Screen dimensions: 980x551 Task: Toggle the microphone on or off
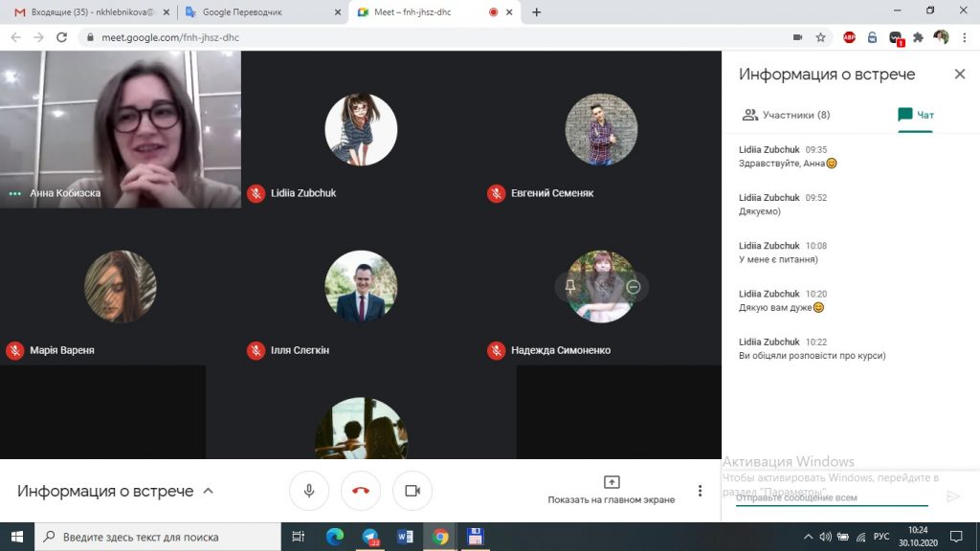[309, 491]
